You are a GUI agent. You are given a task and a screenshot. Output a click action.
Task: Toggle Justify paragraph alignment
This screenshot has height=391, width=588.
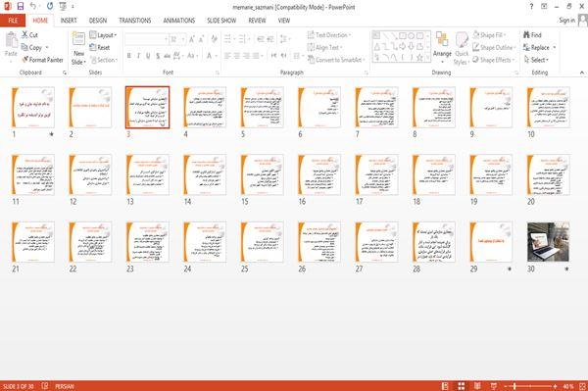point(256,56)
